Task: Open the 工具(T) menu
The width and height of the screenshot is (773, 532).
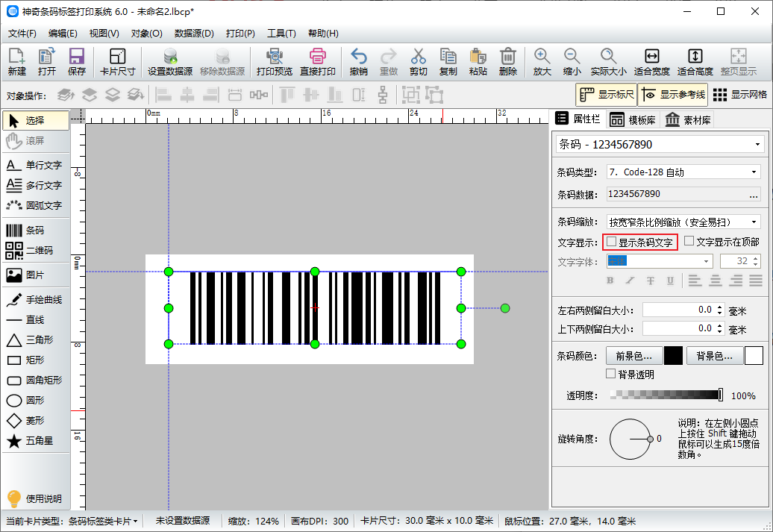Action: click(281, 34)
